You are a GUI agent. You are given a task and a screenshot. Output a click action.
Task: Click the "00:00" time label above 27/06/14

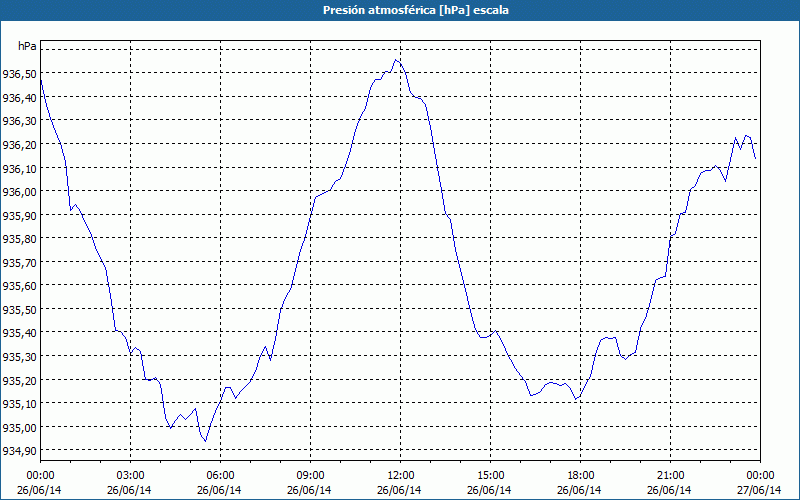tap(760, 476)
